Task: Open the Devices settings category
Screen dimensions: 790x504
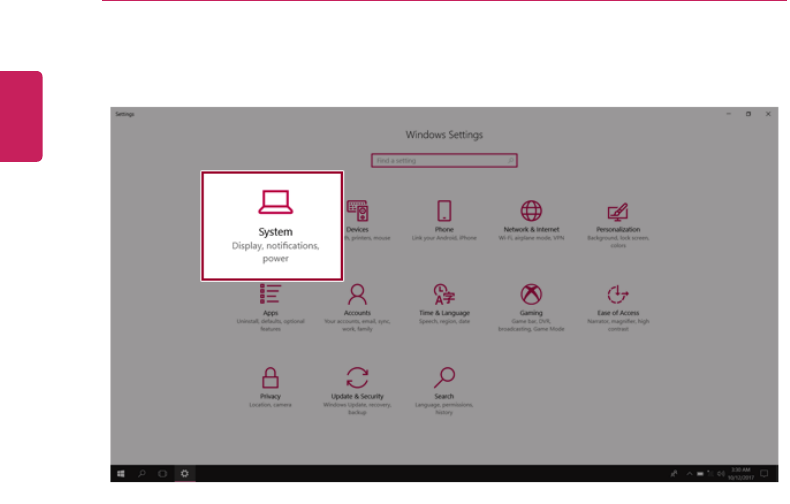Action: (358, 221)
